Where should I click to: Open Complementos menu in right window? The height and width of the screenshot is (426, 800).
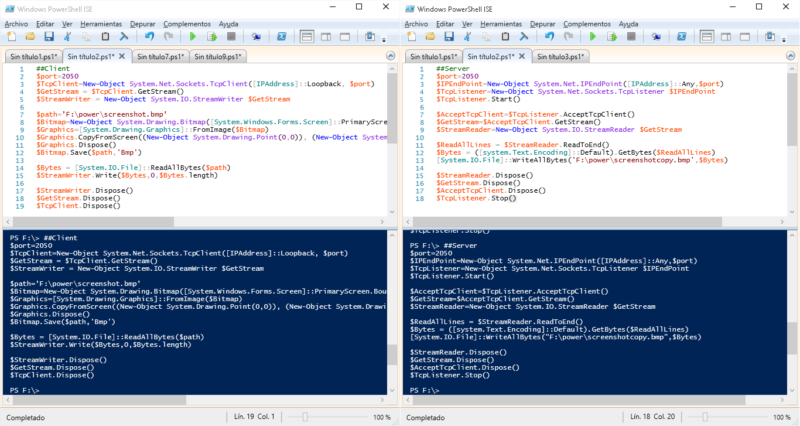click(587, 24)
